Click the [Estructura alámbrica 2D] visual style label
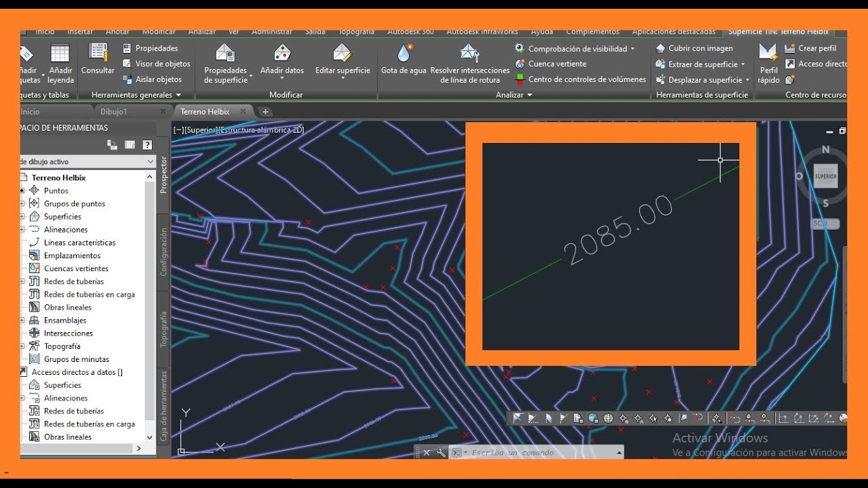The height and width of the screenshot is (488, 868). coord(261,129)
